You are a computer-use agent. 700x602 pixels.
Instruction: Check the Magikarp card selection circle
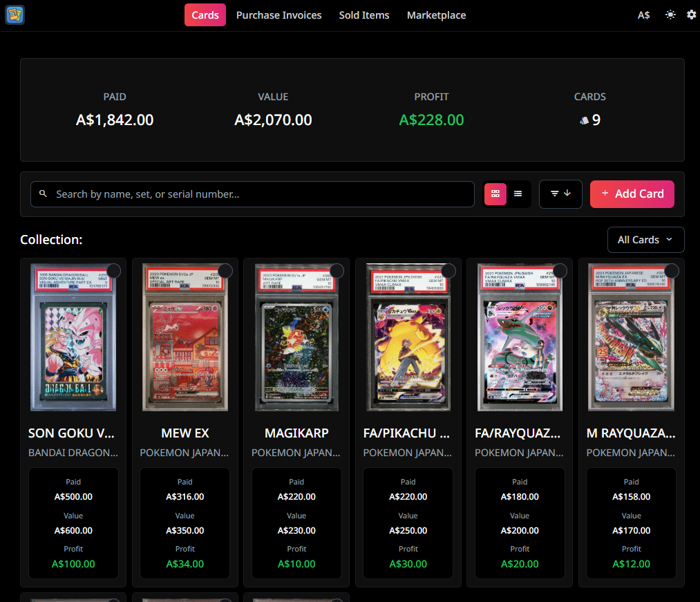tap(337, 270)
